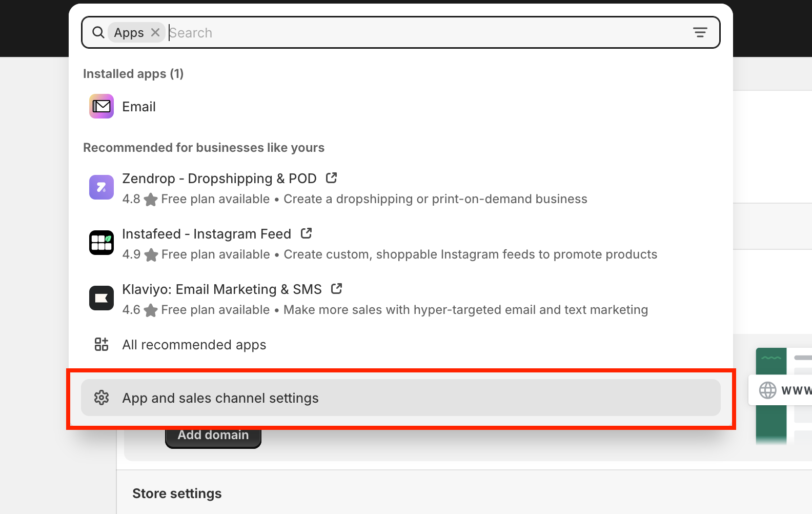812x514 pixels.
Task: Click the Instafeed app icon
Action: pos(101,243)
